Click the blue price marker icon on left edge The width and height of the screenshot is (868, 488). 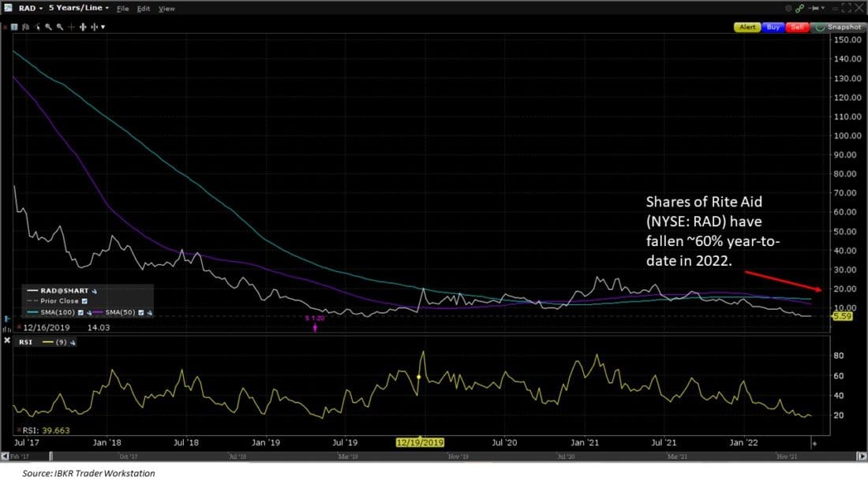[6, 319]
